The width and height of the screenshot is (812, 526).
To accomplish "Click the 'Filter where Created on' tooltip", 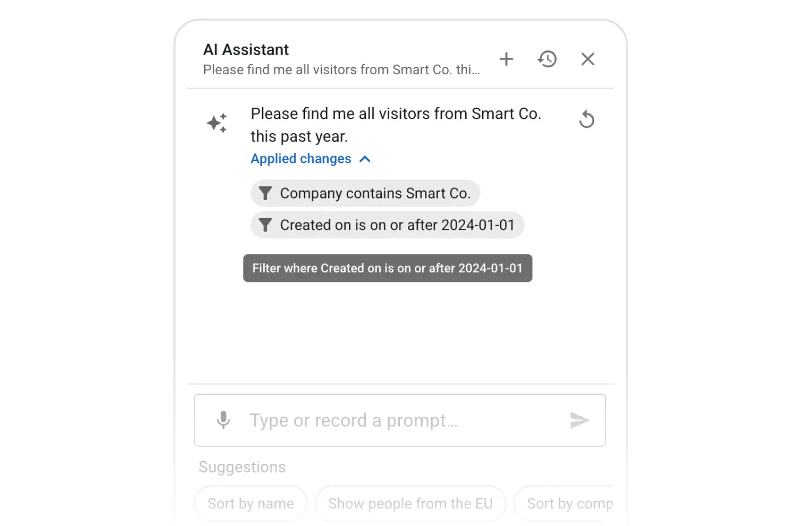I will click(x=387, y=268).
